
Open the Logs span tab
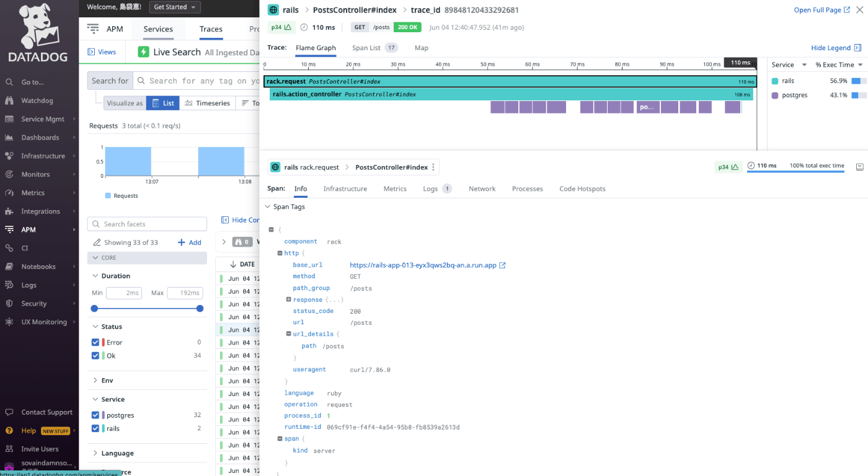coord(437,189)
